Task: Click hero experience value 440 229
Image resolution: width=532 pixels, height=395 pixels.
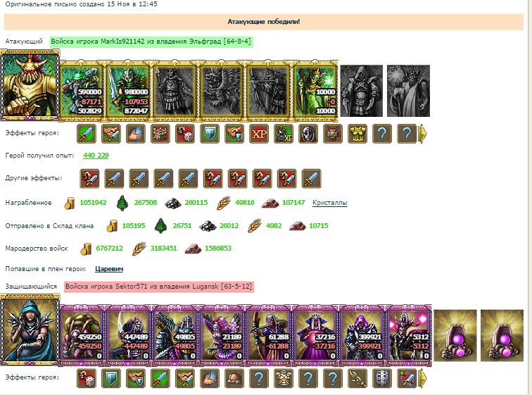Action: click(96, 156)
